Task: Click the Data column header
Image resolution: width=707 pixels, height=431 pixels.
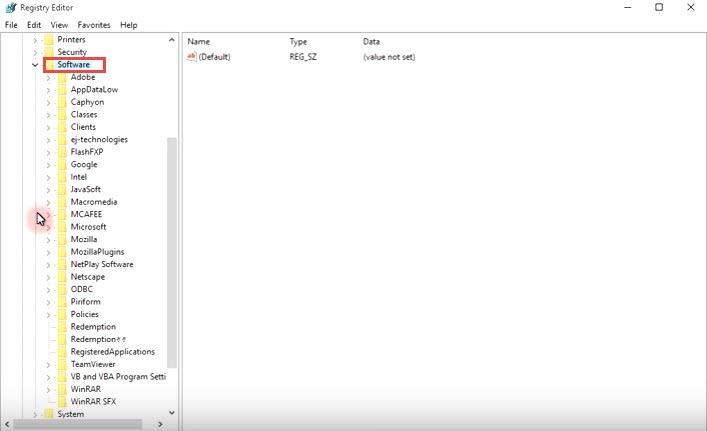Action: tap(372, 42)
